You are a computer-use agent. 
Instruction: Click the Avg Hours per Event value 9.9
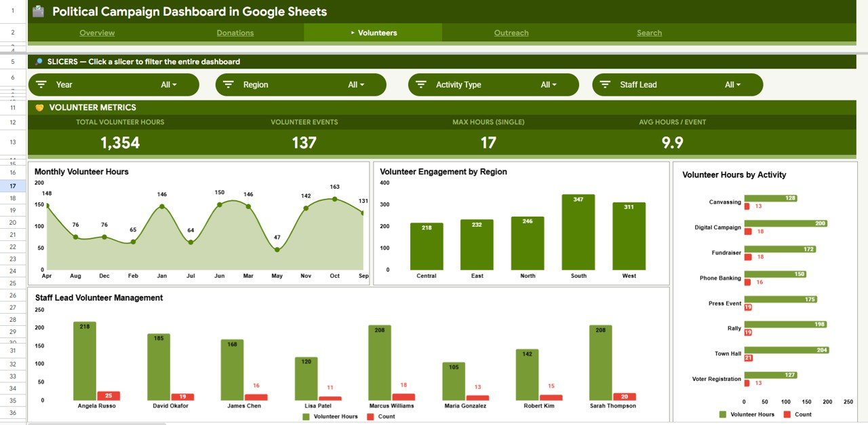pyautogui.click(x=673, y=143)
